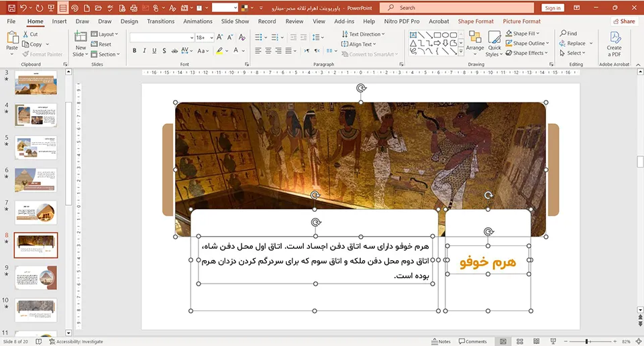Select slide 9 thumbnail

[x=36, y=278]
